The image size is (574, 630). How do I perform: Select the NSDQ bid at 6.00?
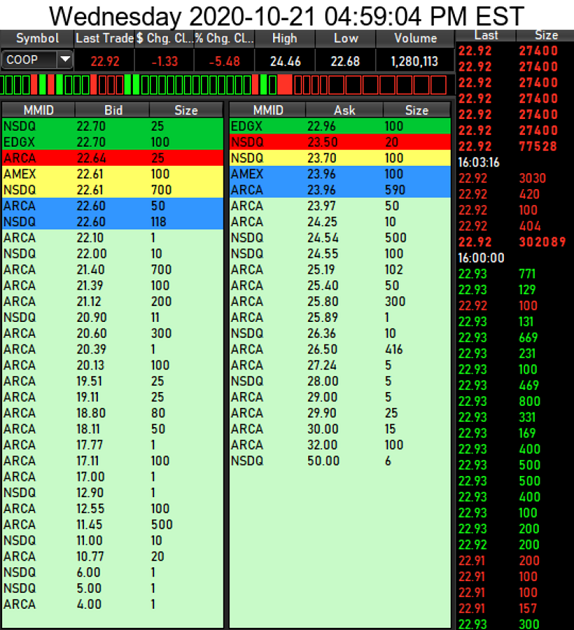pyautogui.click(x=112, y=572)
